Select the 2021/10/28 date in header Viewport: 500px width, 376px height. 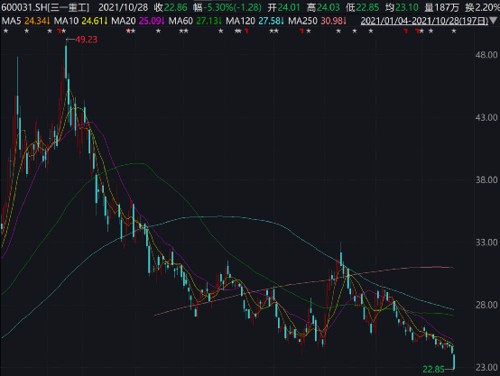[x=123, y=7]
